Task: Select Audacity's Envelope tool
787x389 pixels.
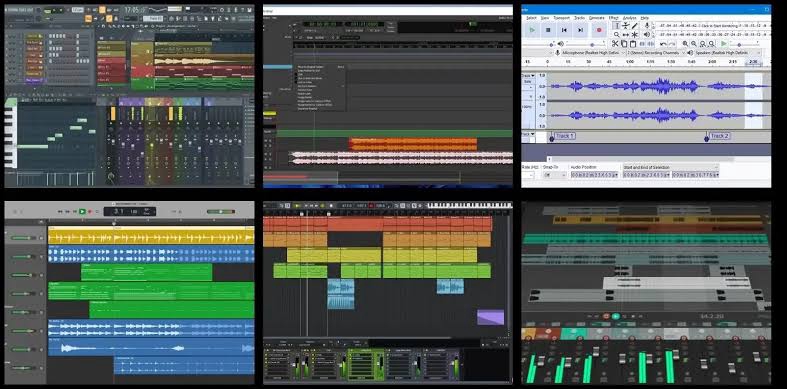Action: click(626, 26)
